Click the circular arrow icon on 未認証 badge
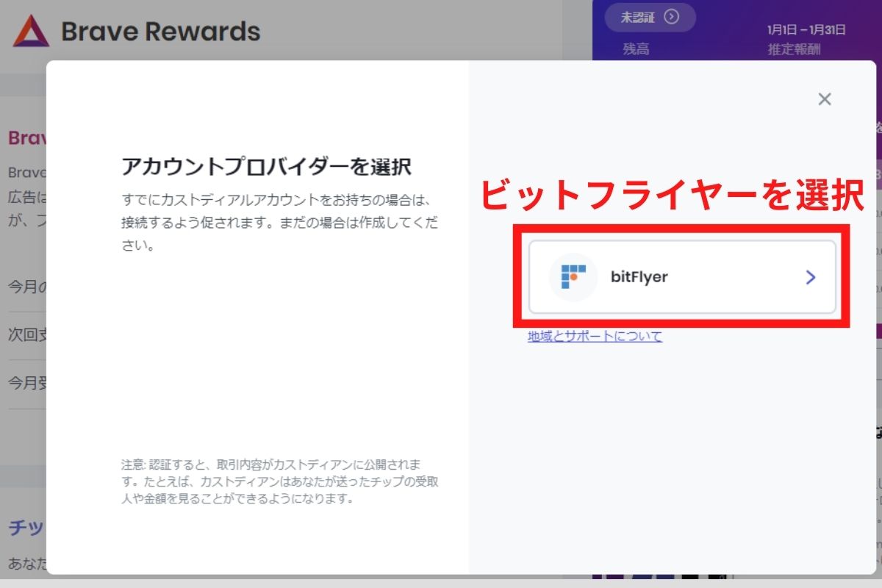The width and height of the screenshot is (882, 588). pos(673,18)
